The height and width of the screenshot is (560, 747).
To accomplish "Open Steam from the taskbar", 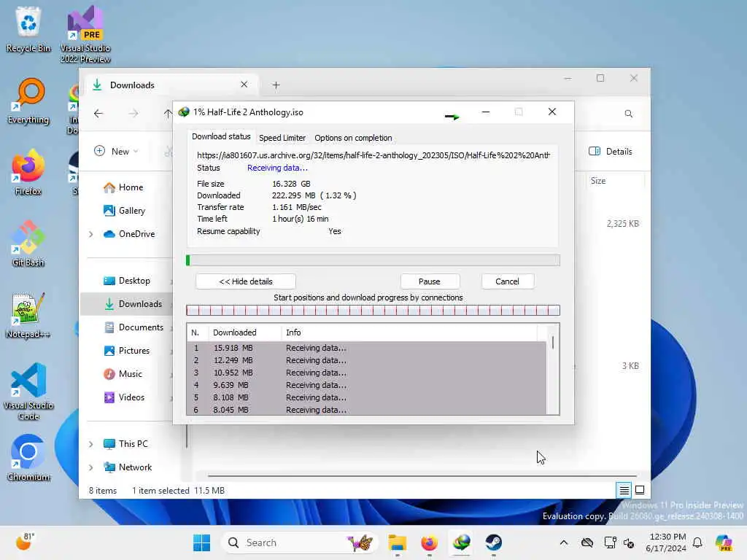I will coord(494,542).
